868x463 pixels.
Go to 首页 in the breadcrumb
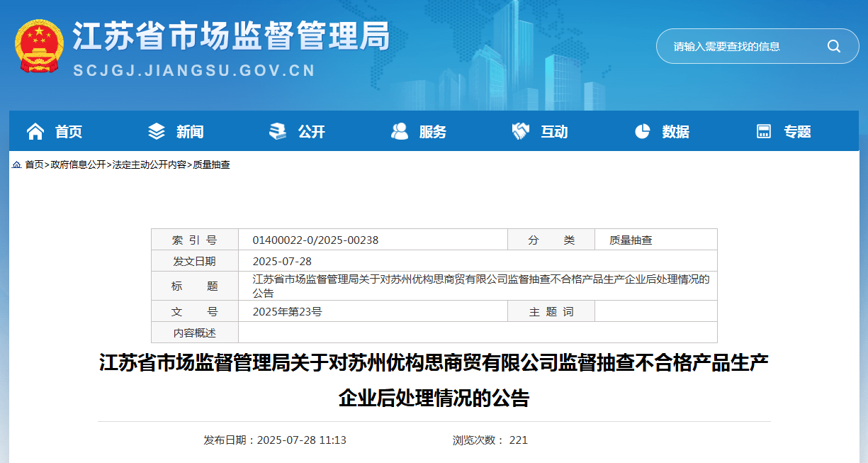tap(35, 164)
